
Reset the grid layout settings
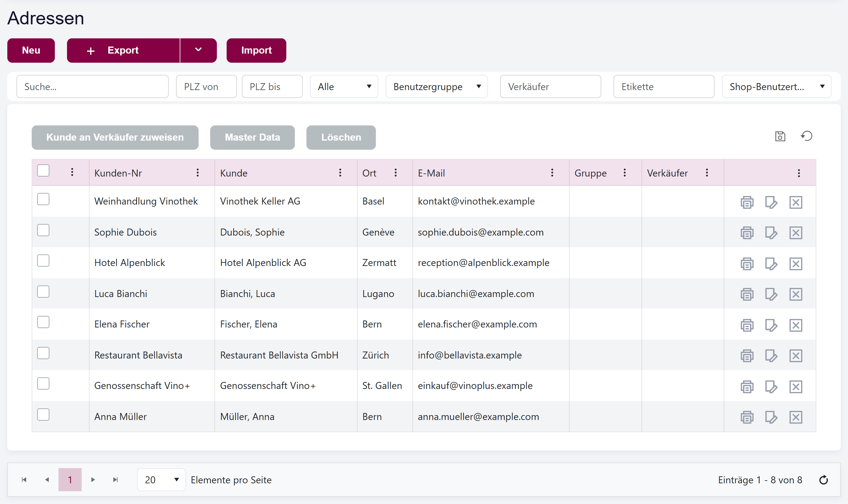(807, 136)
